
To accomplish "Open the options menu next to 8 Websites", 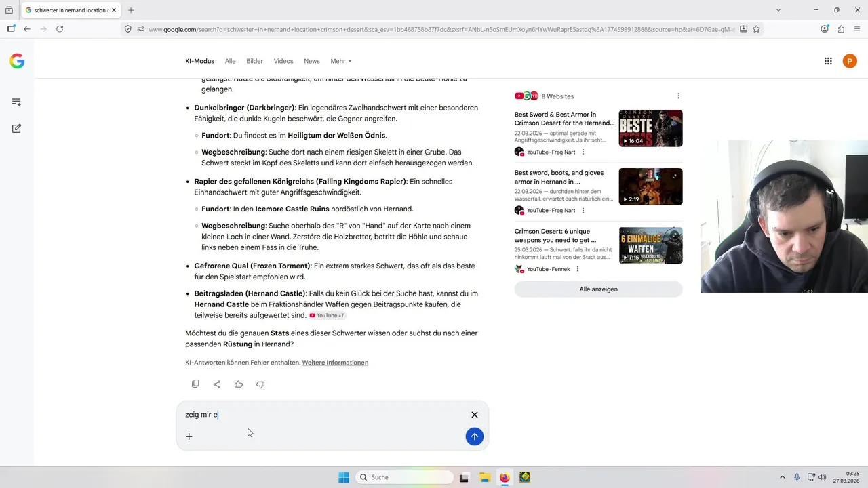I will (x=678, y=96).
